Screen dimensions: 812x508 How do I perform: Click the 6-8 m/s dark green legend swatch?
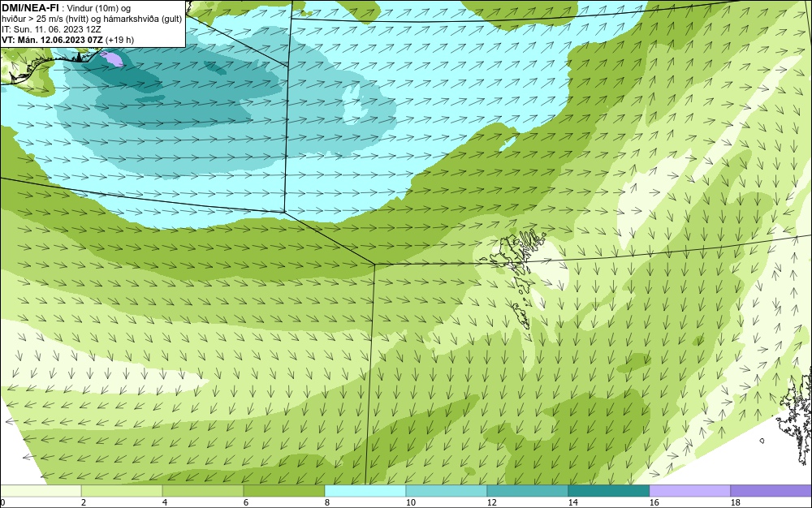[283, 490]
